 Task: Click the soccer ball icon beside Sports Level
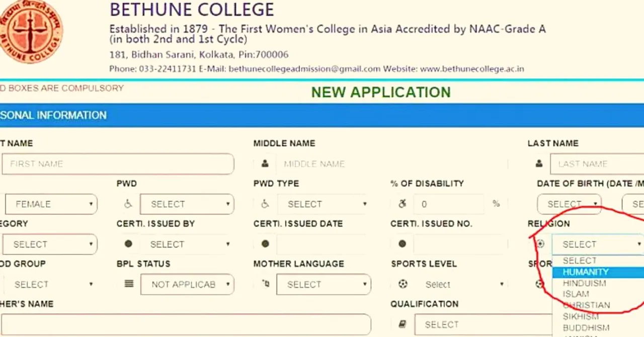[403, 284]
